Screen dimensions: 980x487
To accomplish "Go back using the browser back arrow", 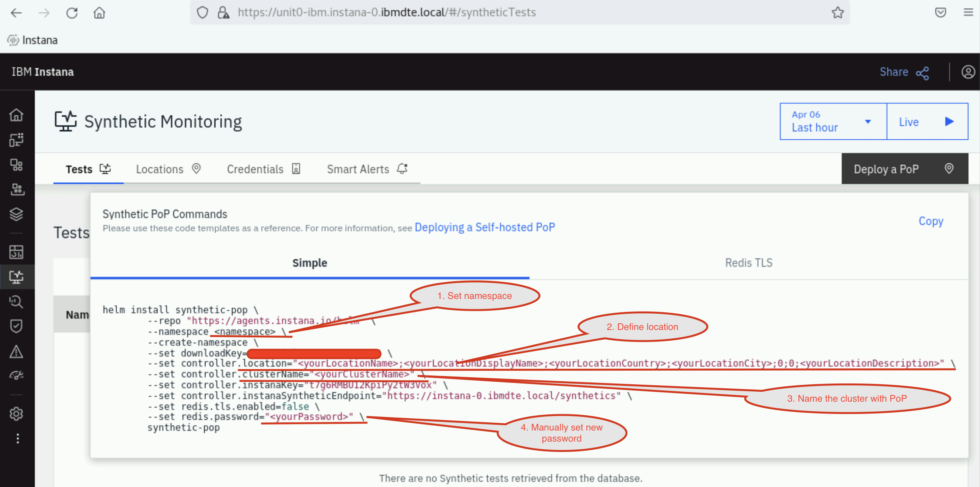I will (16, 13).
